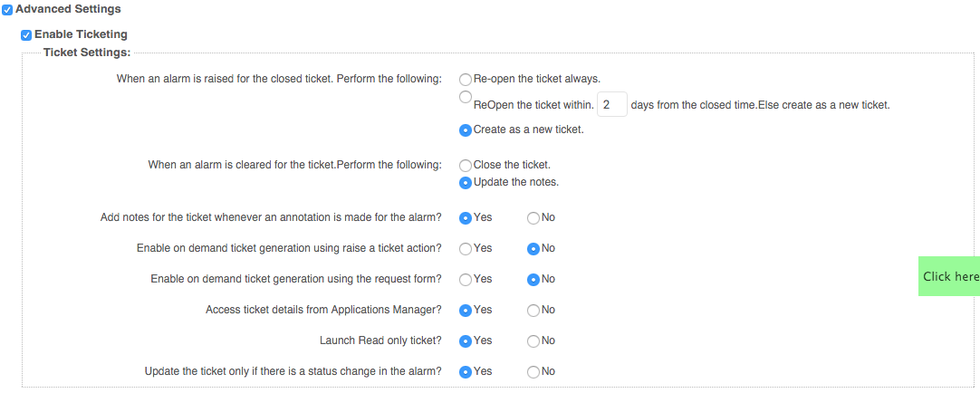Choose 'Update the notes' radio button
Viewport: 980px width, 393px height.
[466, 182]
